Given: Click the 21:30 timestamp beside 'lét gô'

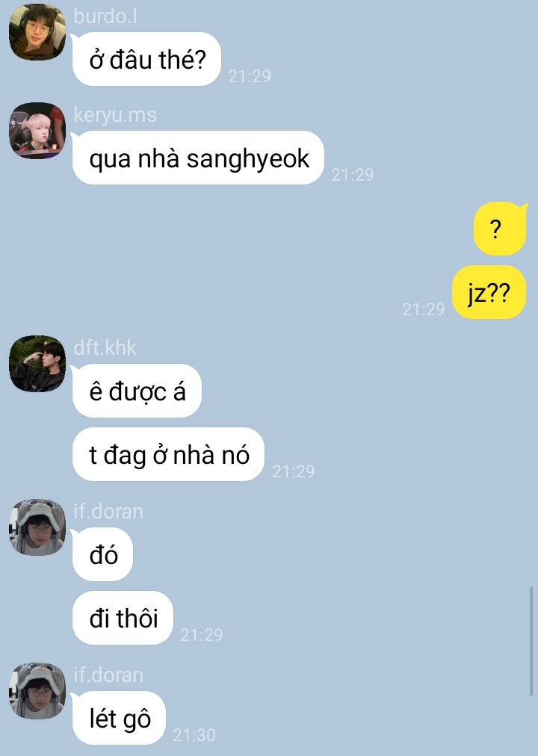Looking at the screenshot, I should (x=194, y=735).
